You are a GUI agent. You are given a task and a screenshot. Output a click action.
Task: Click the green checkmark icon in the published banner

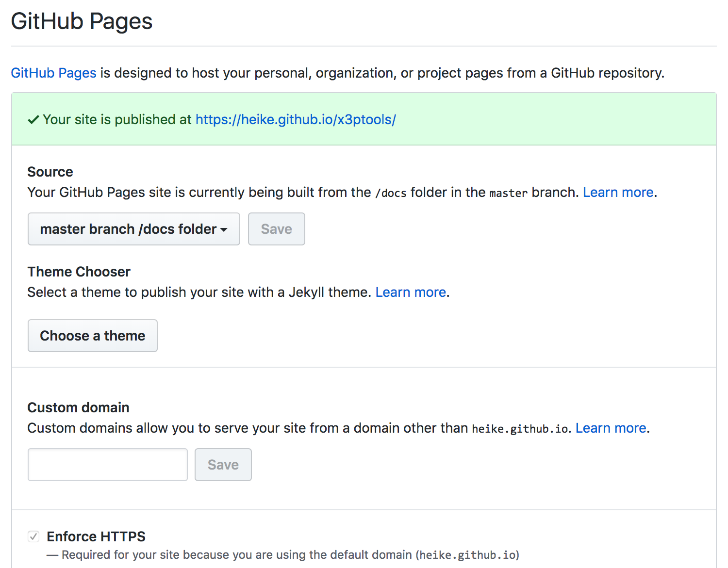[x=33, y=120]
